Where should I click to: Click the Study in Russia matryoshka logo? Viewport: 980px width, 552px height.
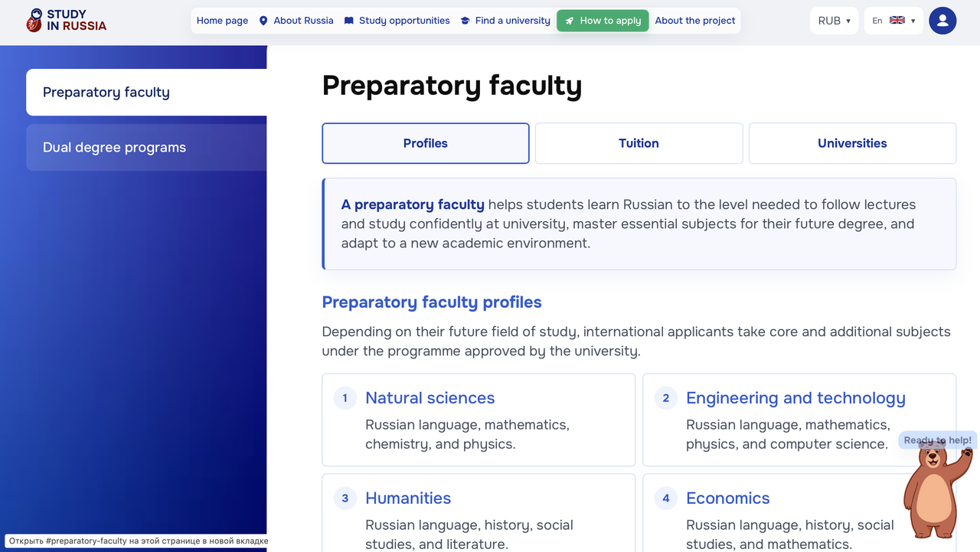[66, 21]
